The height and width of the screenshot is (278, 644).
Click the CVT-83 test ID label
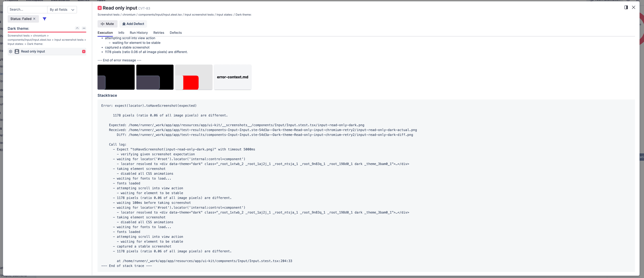(x=144, y=8)
